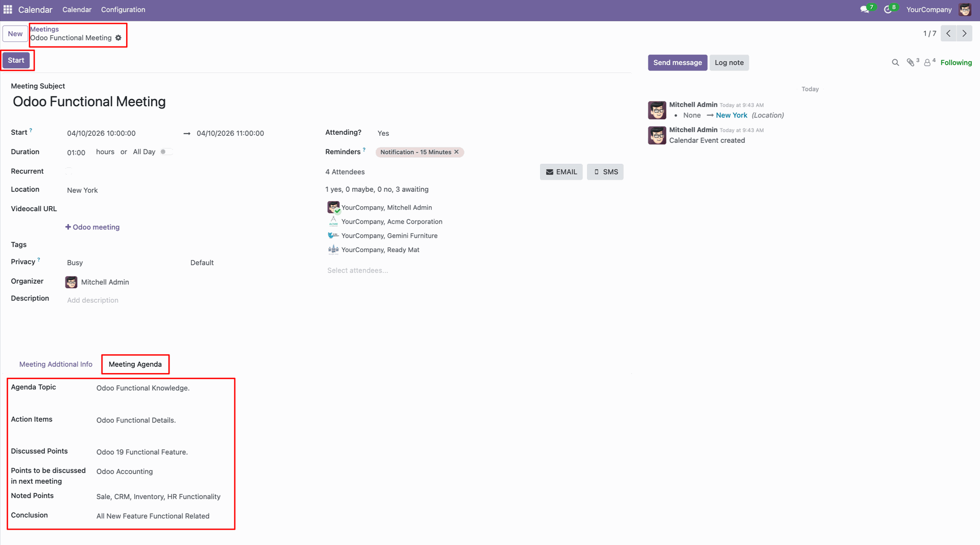The width and height of the screenshot is (980, 545).
Task: Click the start date 04/10/2026 10:00:00
Action: click(x=102, y=133)
